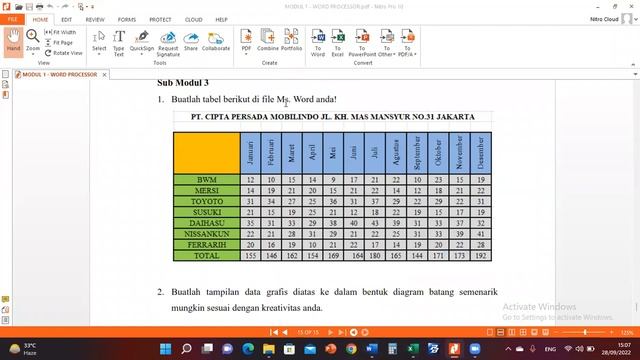This screenshot has width=640, height=360.
Task: Select facing pages layout icon
Action: coord(511,332)
